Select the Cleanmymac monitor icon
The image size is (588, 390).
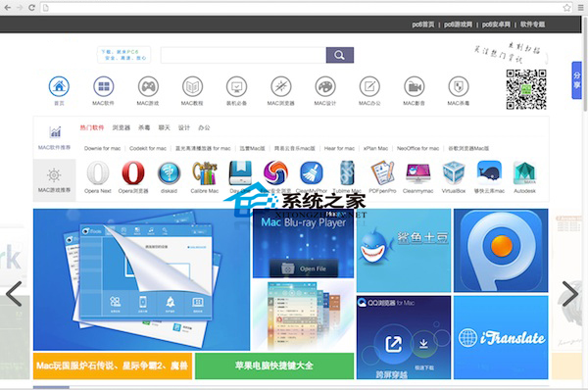(418, 173)
